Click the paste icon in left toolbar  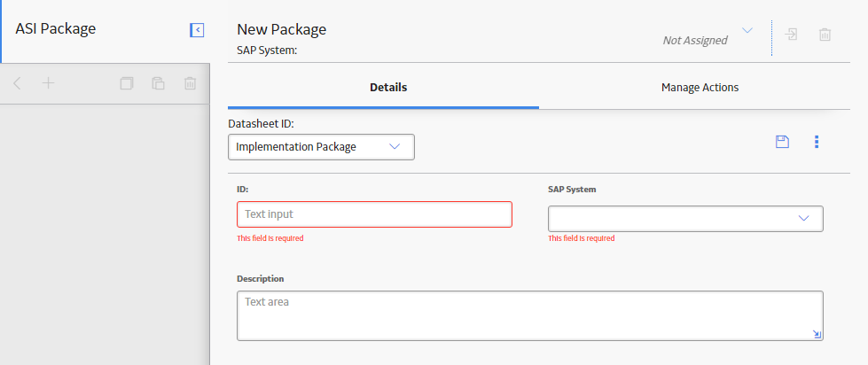tap(159, 83)
